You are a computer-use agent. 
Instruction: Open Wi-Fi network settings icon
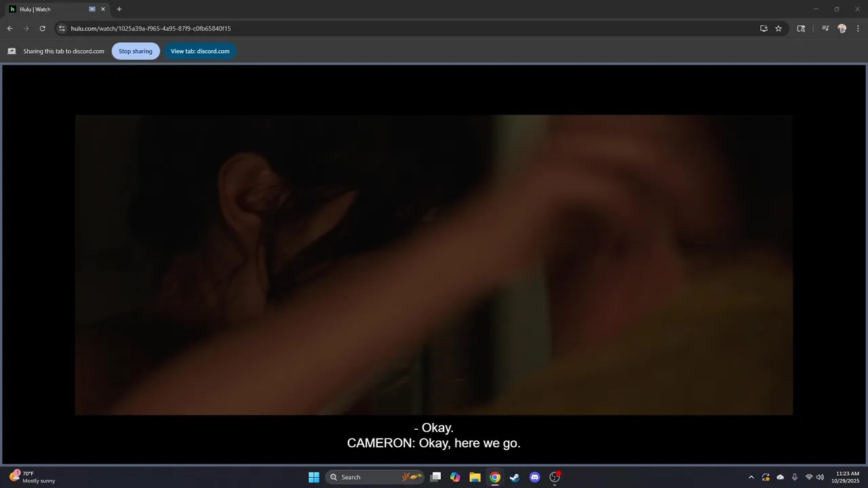point(809,477)
